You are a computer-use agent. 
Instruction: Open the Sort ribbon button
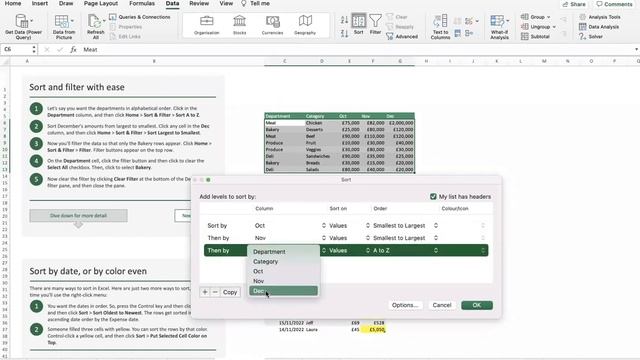[x=358, y=24]
